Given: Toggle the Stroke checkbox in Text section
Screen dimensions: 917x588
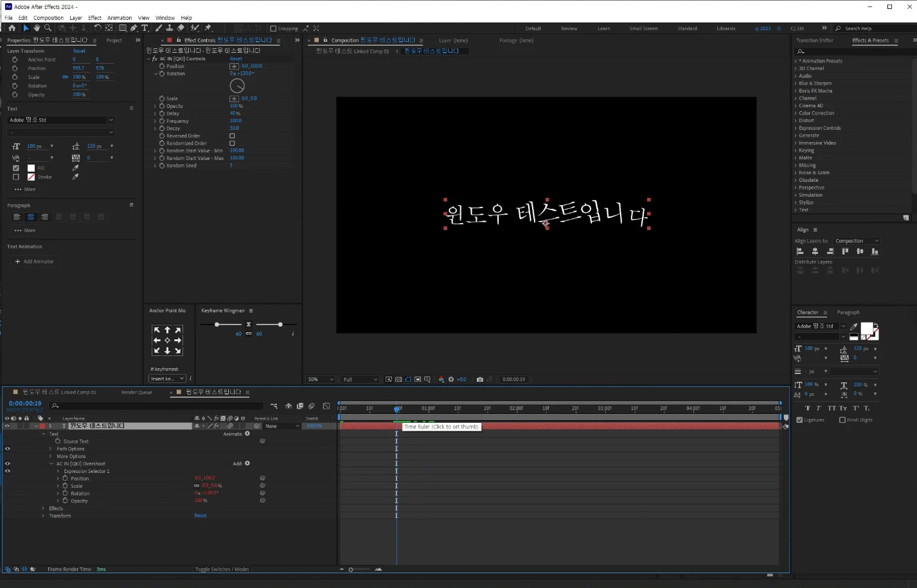Looking at the screenshot, I should (x=16, y=177).
